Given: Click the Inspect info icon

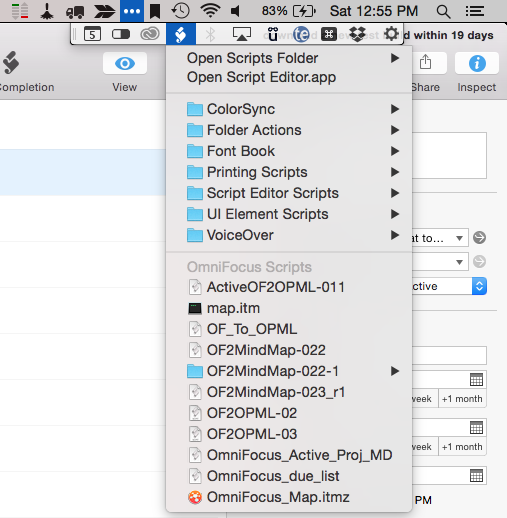Looking at the screenshot, I should click(477, 63).
